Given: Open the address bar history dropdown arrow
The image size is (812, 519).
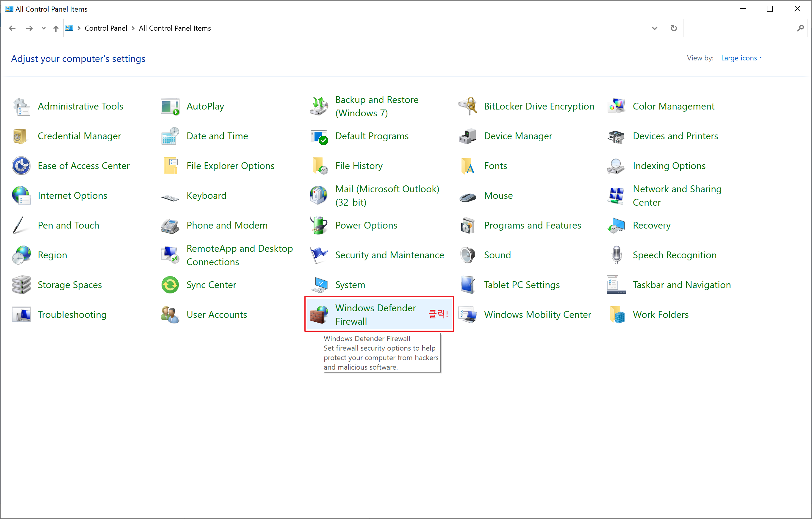Looking at the screenshot, I should (654, 28).
